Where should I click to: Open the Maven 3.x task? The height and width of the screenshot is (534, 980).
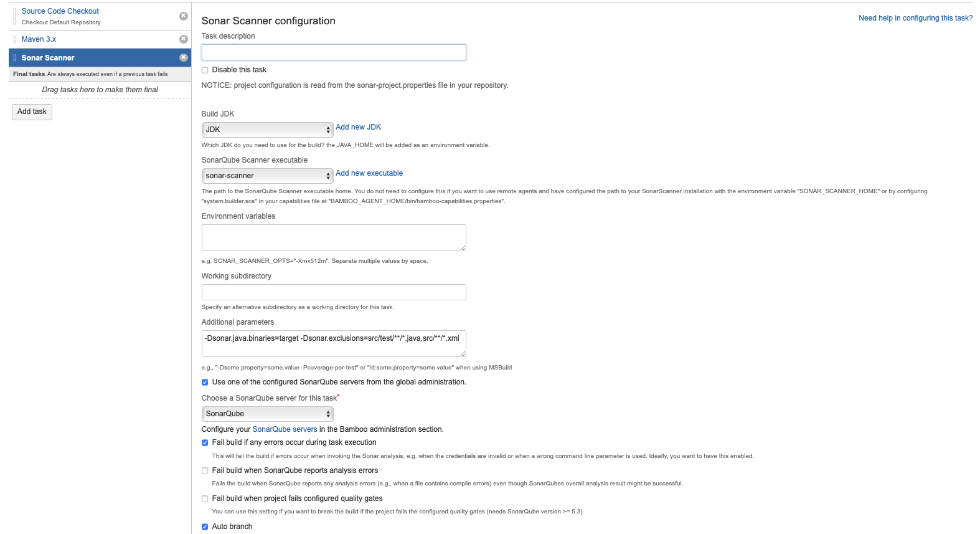coord(39,39)
